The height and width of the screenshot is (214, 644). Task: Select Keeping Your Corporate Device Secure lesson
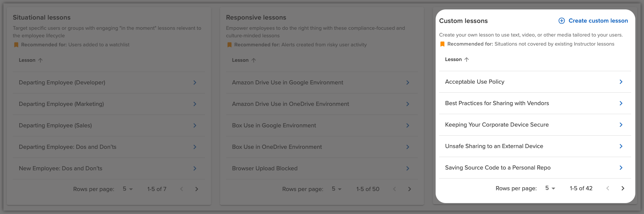(x=497, y=125)
